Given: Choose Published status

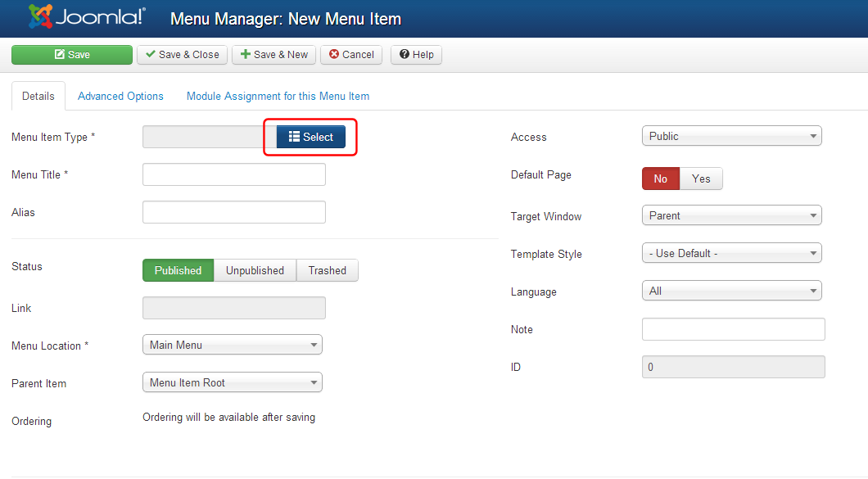Looking at the screenshot, I should (x=178, y=270).
